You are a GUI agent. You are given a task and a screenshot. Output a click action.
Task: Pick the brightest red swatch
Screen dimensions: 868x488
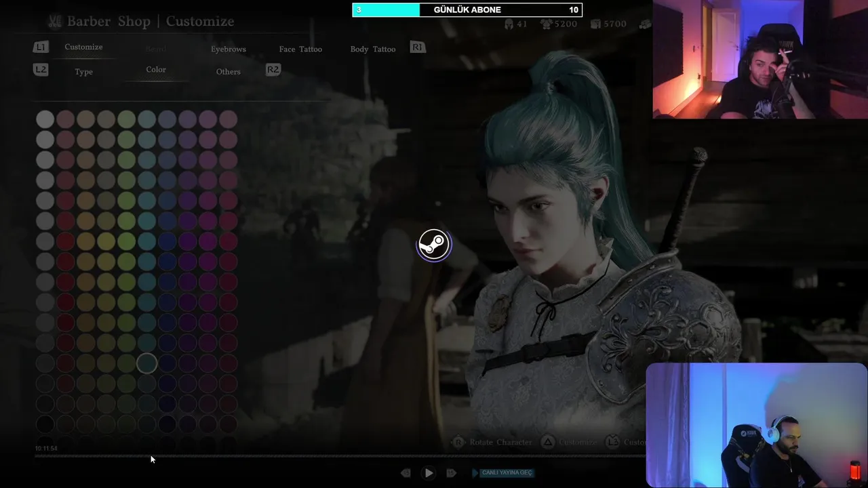pyautogui.click(x=65, y=241)
